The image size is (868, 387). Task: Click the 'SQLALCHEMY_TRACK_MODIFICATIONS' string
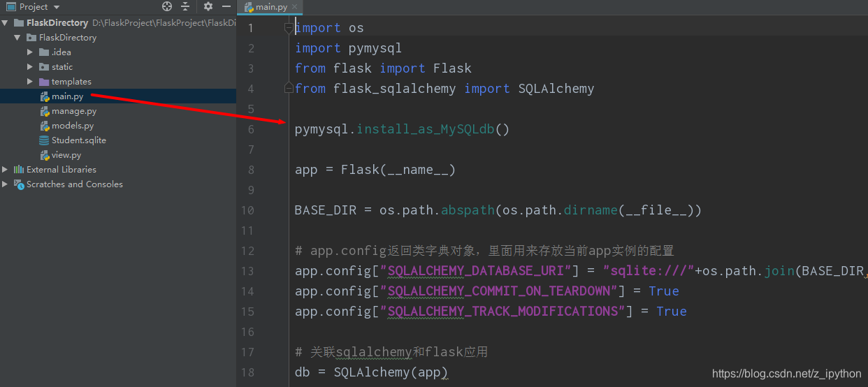click(x=502, y=312)
